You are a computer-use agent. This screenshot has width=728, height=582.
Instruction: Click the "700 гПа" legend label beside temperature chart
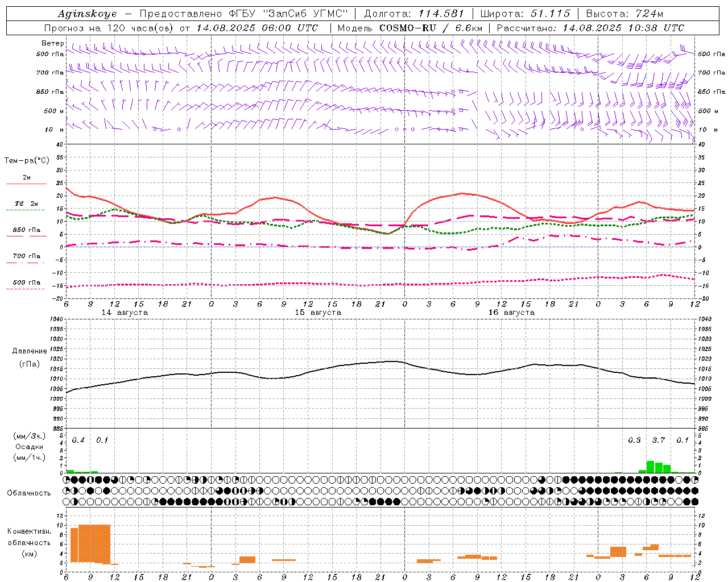[x=26, y=256]
